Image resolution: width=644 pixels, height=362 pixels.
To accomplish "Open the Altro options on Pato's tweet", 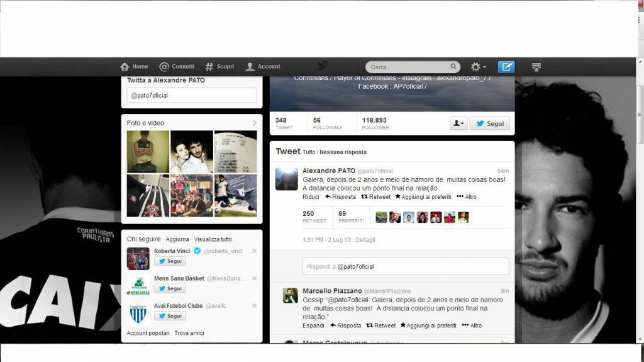I will (x=467, y=197).
